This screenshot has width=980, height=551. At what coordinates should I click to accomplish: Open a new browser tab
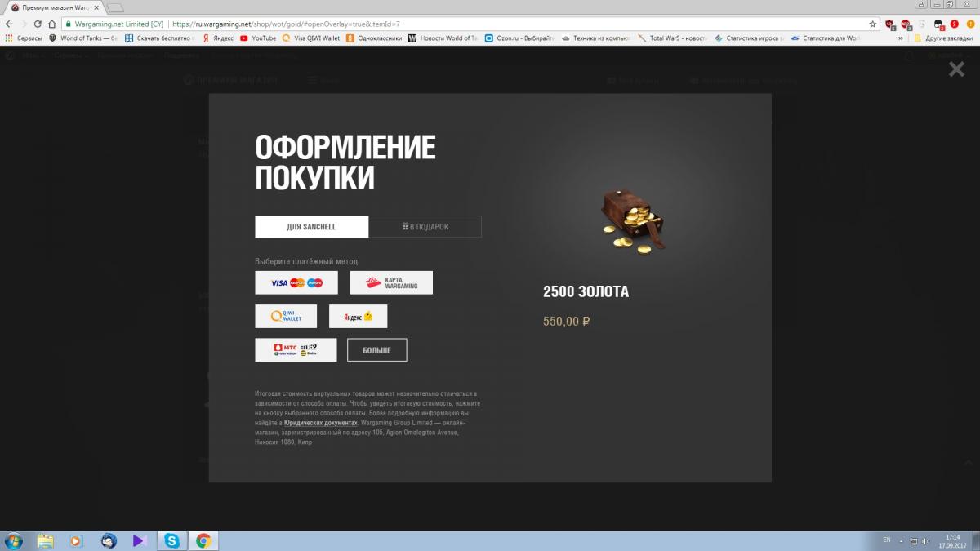click(x=115, y=7)
